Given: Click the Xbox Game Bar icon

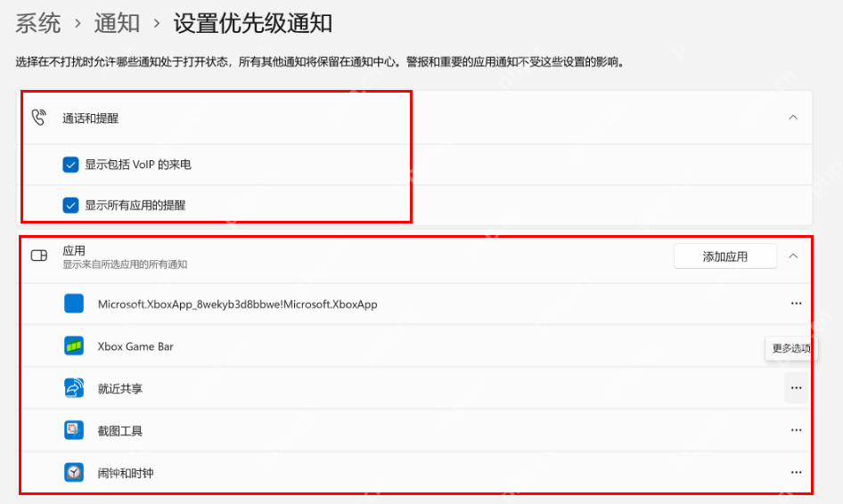Looking at the screenshot, I should (x=74, y=346).
